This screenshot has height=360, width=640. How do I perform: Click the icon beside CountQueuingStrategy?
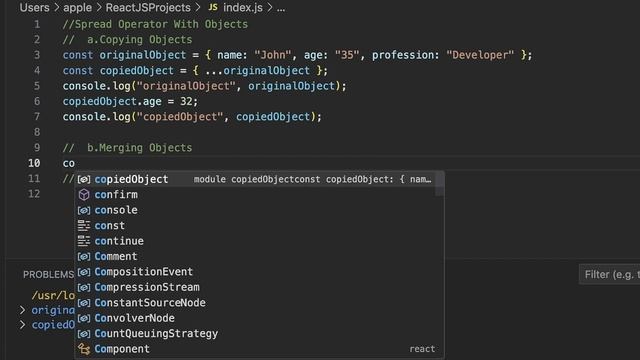coord(84,334)
